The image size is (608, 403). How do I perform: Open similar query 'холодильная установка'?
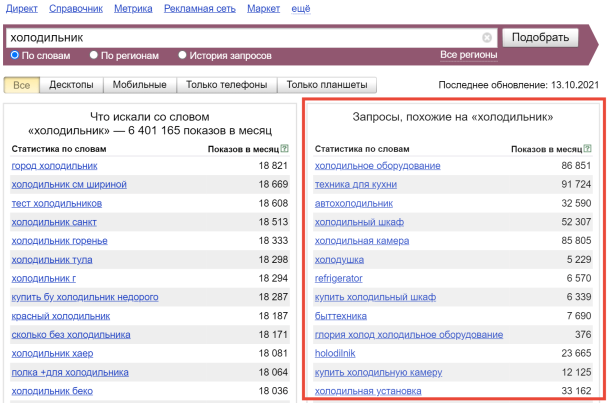click(x=368, y=391)
